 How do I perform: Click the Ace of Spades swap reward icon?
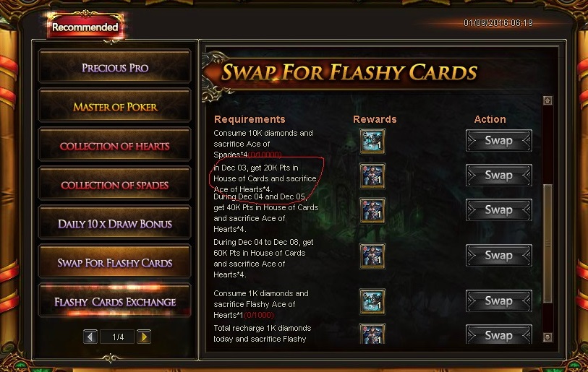tap(372, 142)
